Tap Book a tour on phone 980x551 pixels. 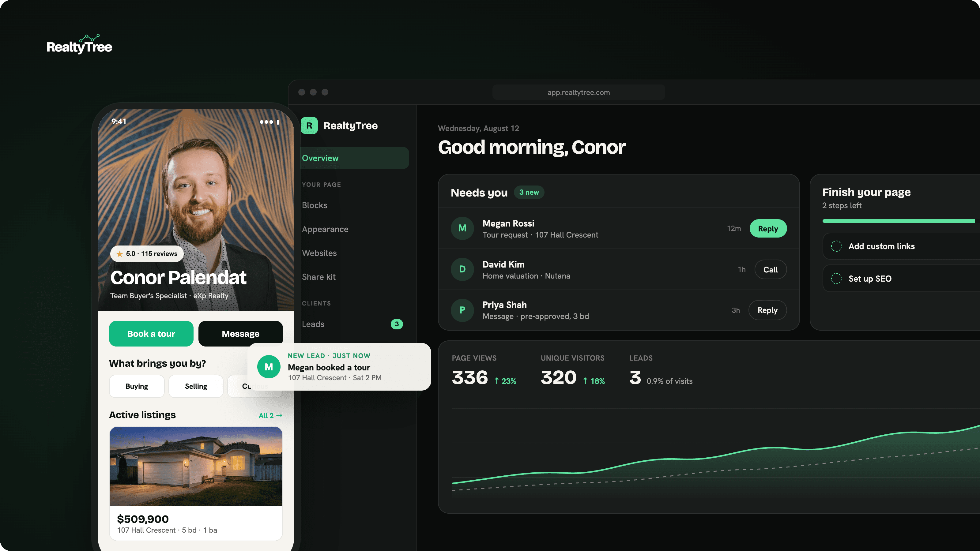tap(151, 333)
